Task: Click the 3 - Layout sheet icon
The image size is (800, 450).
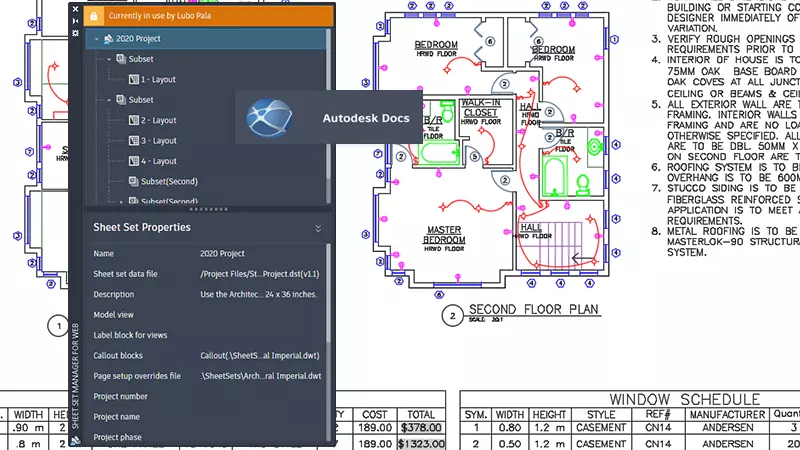Action: click(134, 141)
